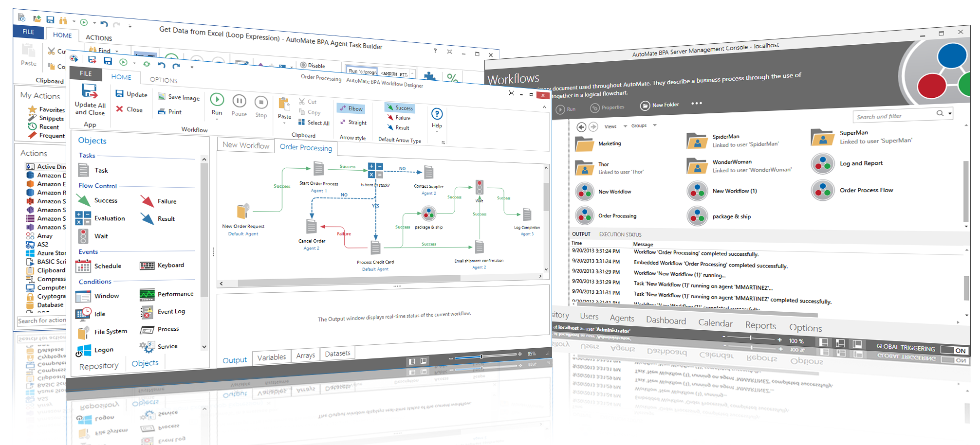Open the Order Processing workflow in Management Console
Image resolution: width=980 pixels, height=445 pixels.
click(616, 215)
